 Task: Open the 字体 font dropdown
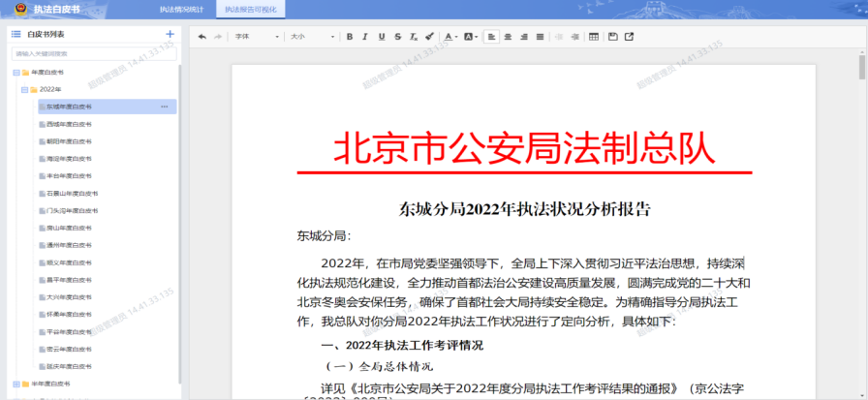tap(255, 37)
